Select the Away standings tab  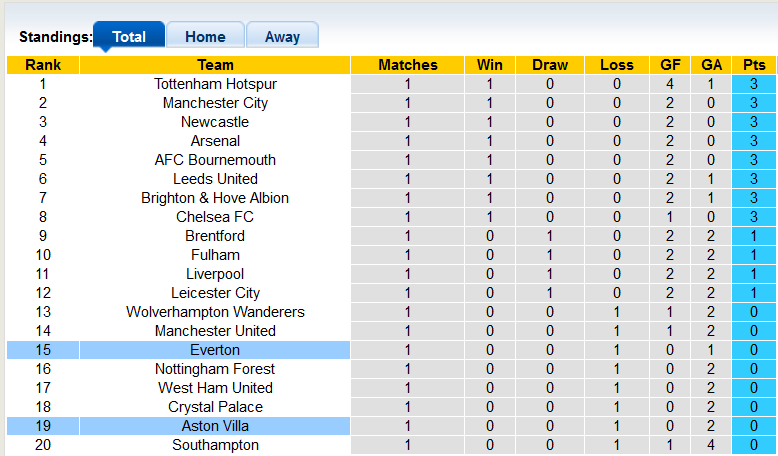(282, 37)
